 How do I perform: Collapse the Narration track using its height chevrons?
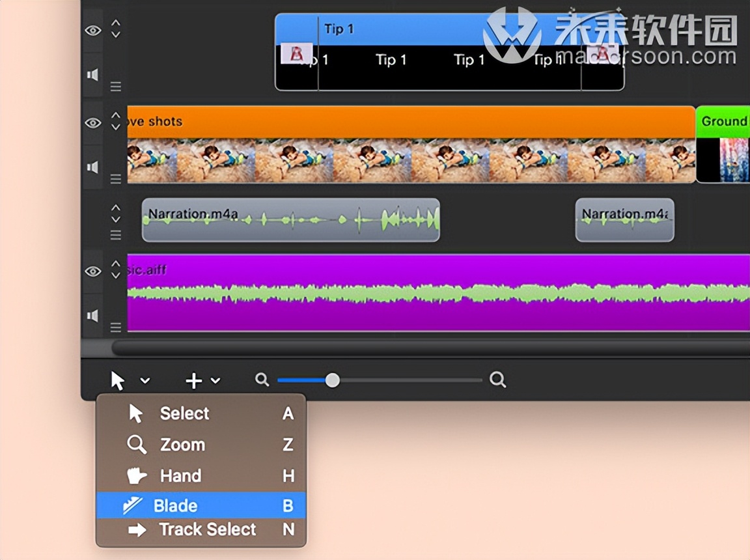pyautogui.click(x=115, y=212)
